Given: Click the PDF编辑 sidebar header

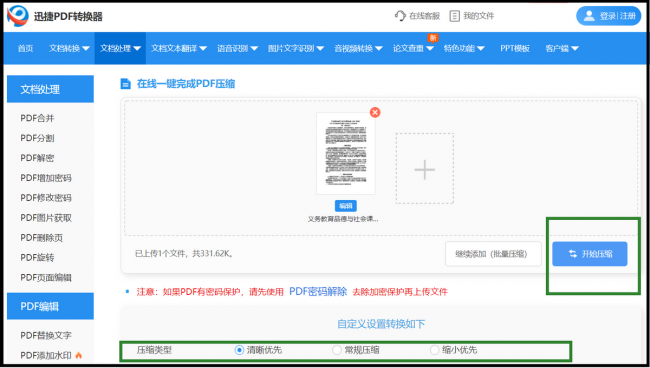Looking at the screenshot, I should pos(50,306).
